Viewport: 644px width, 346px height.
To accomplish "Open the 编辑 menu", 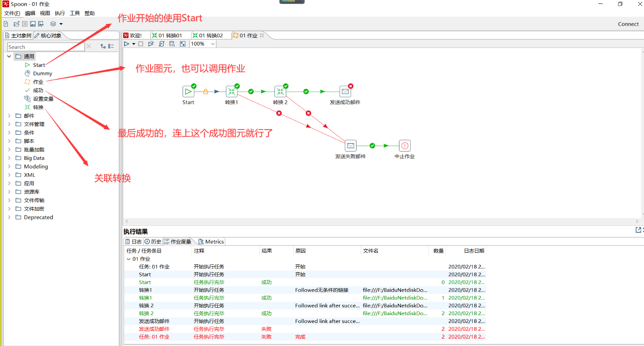I will coord(30,13).
